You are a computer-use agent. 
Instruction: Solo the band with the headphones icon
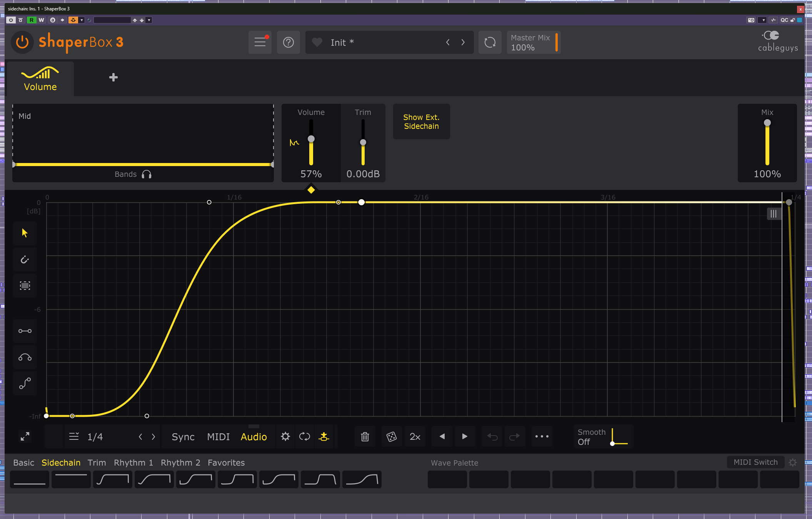pyautogui.click(x=147, y=175)
